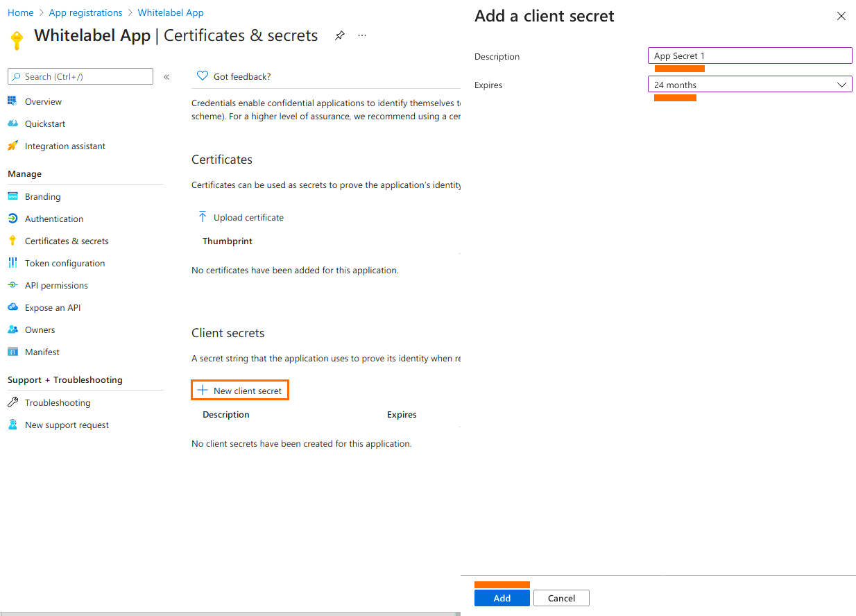Select the Branding icon in Manage

(x=12, y=197)
